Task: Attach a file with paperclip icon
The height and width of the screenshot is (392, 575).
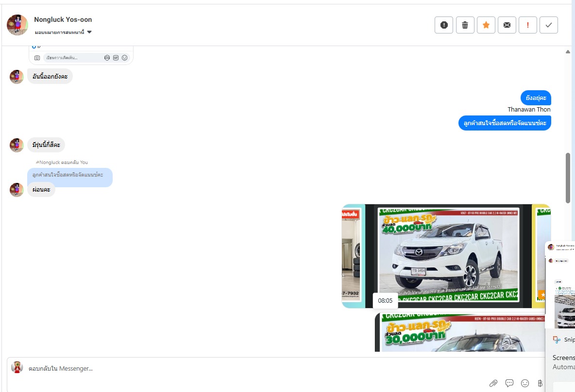Action: click(493, 383)
